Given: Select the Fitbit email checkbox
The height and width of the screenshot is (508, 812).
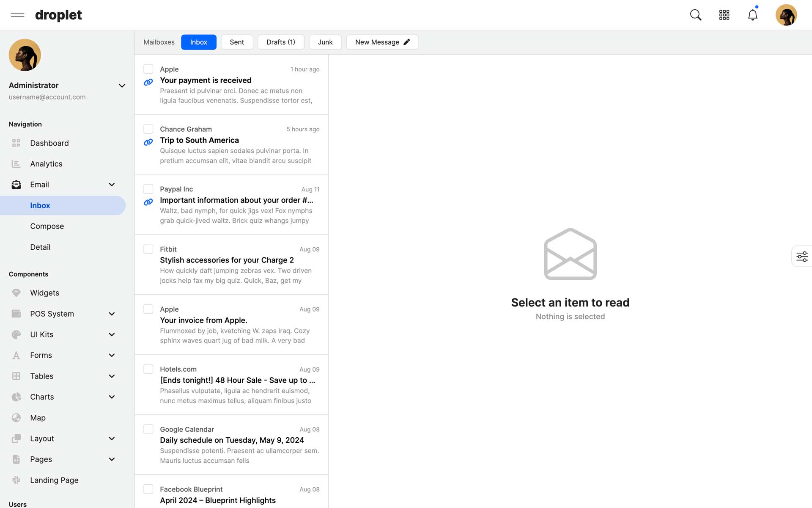Looking at the screenshot, I should click(148, 249).
